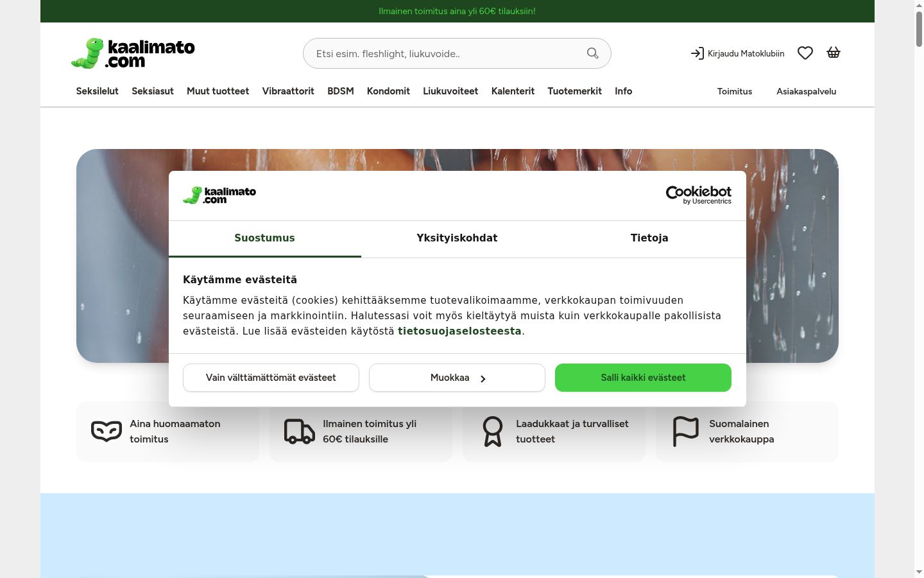Expand cookie settings with Muokkaa button
The image size is (924, 578).
[457, 378]
